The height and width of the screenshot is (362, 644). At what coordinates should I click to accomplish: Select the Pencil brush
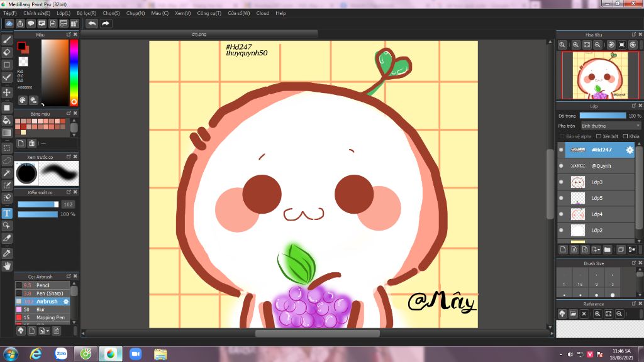[x=42, y=285]
